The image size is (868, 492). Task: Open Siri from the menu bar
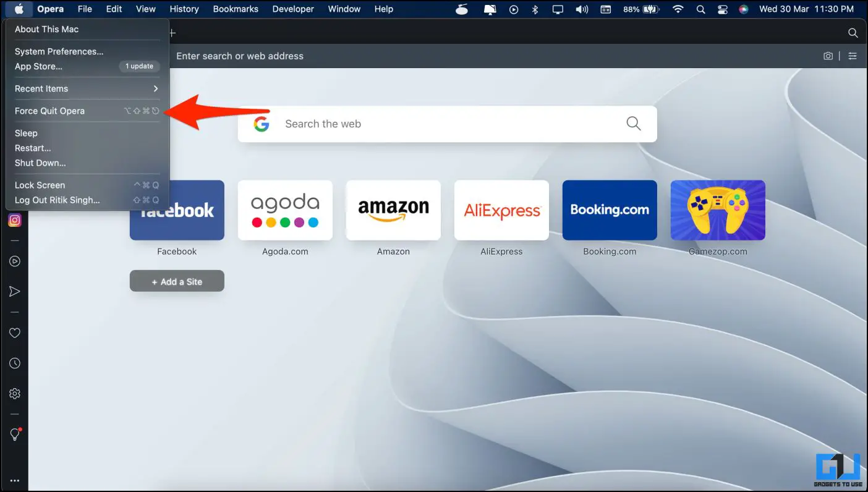[744, 9]
